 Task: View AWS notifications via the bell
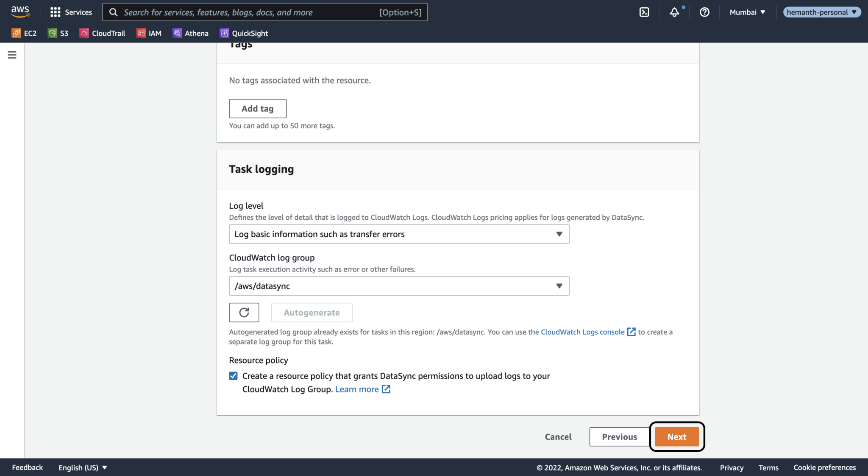point(674,12)
